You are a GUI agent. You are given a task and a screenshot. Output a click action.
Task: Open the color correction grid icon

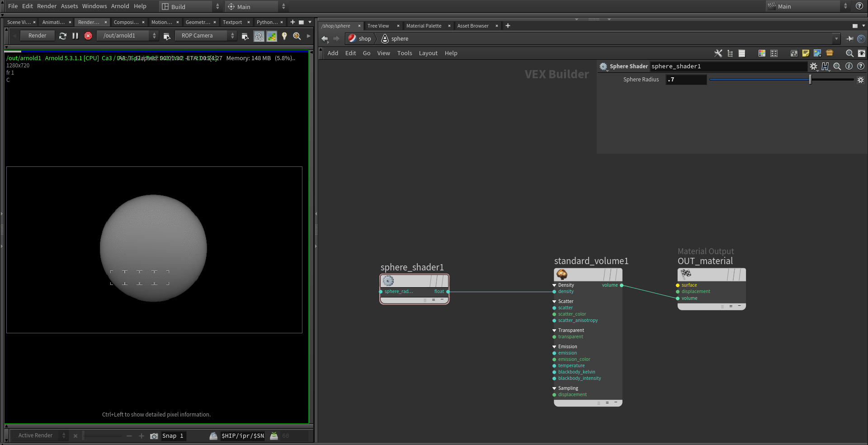coord(272,36)
